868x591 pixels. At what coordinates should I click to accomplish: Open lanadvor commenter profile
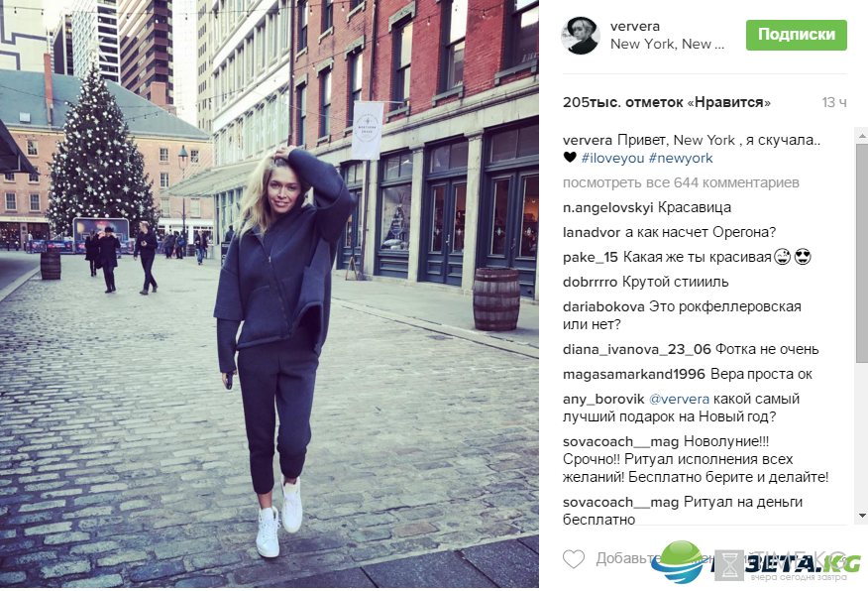pyautogui.click(x=592, y=232)
